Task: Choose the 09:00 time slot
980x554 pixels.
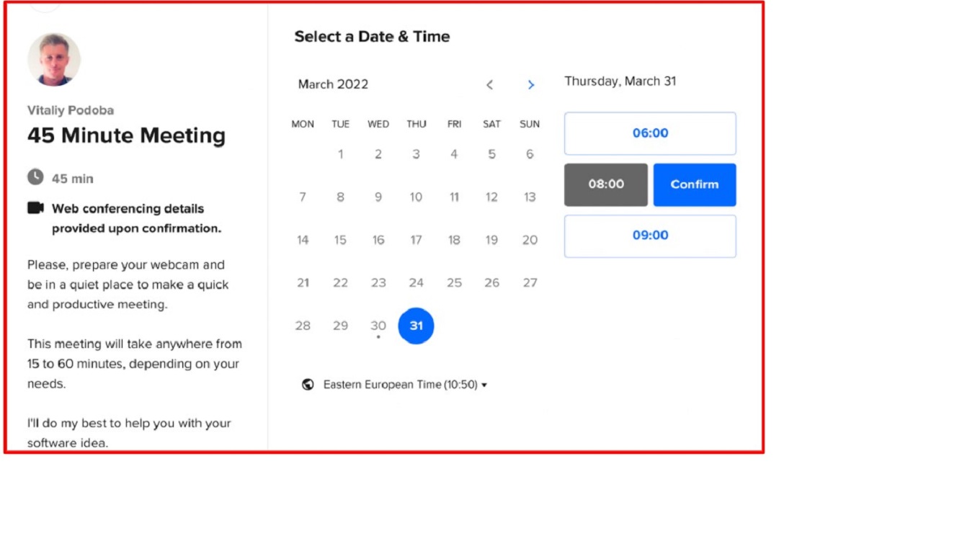Action: click(x=650, y=236)
